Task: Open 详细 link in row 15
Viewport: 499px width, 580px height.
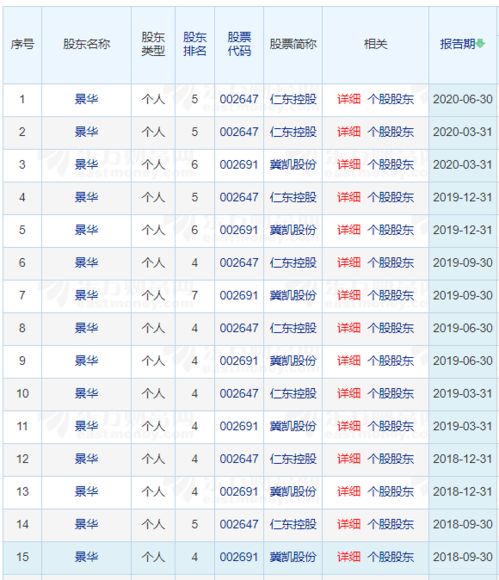Action: (x=348, y=557)
